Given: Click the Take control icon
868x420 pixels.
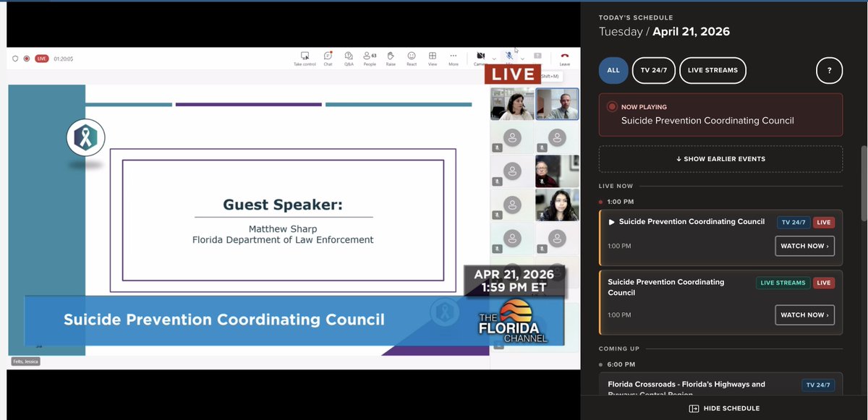Looking at the screenshot, I should click(305, 56).
